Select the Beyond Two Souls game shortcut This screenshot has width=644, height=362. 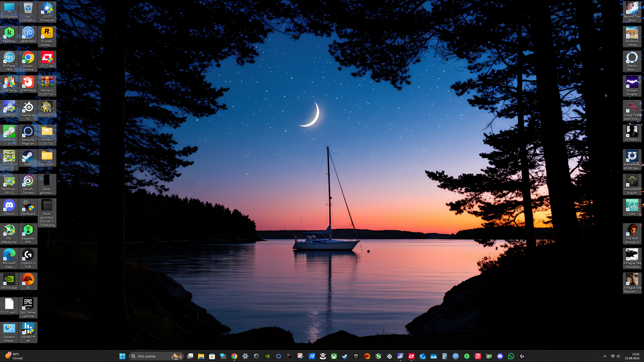[632, 12]
